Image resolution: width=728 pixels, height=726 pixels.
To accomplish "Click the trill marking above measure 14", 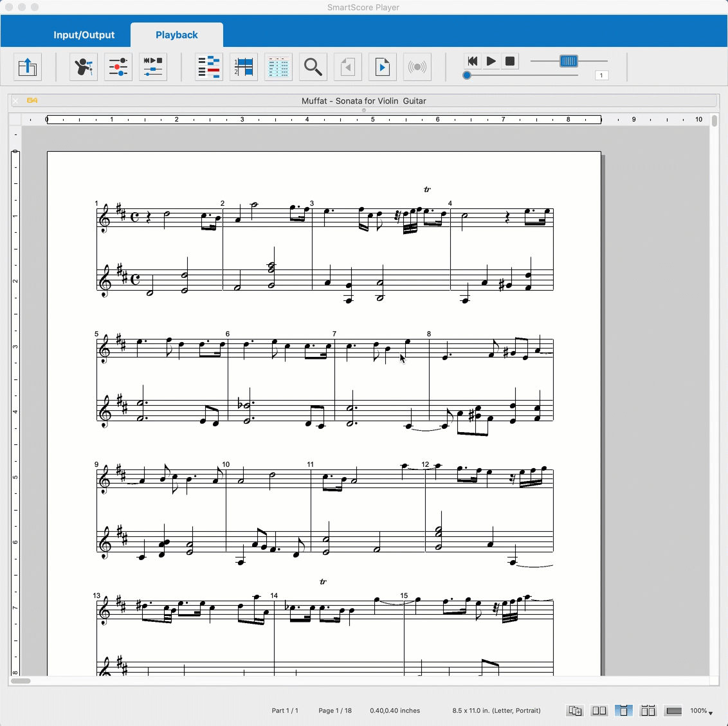I will coord(323,581).
